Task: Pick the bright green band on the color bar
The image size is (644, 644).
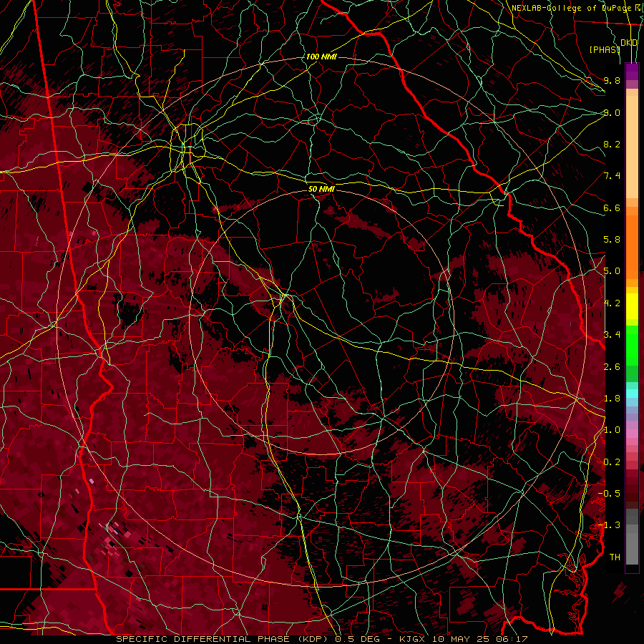Action: 632,346
